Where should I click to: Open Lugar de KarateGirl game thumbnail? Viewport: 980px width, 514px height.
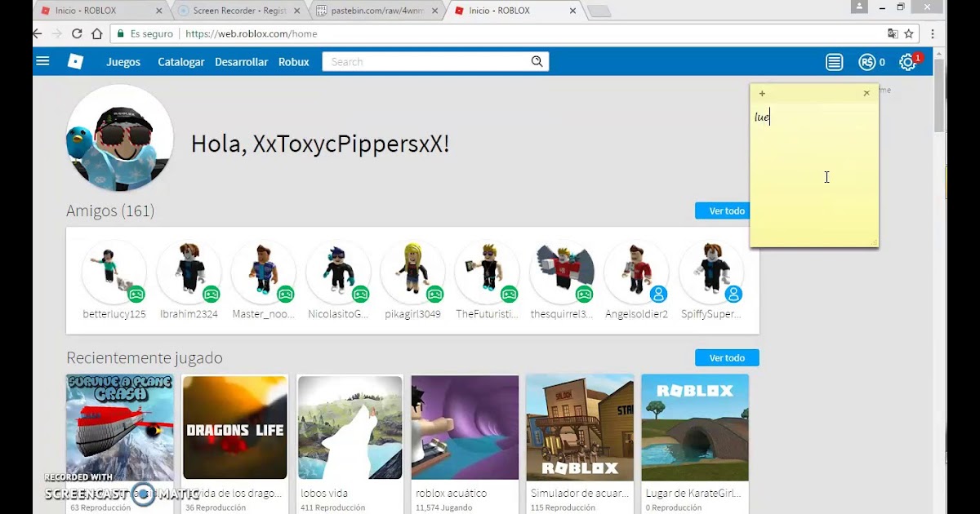coord(695,428)
